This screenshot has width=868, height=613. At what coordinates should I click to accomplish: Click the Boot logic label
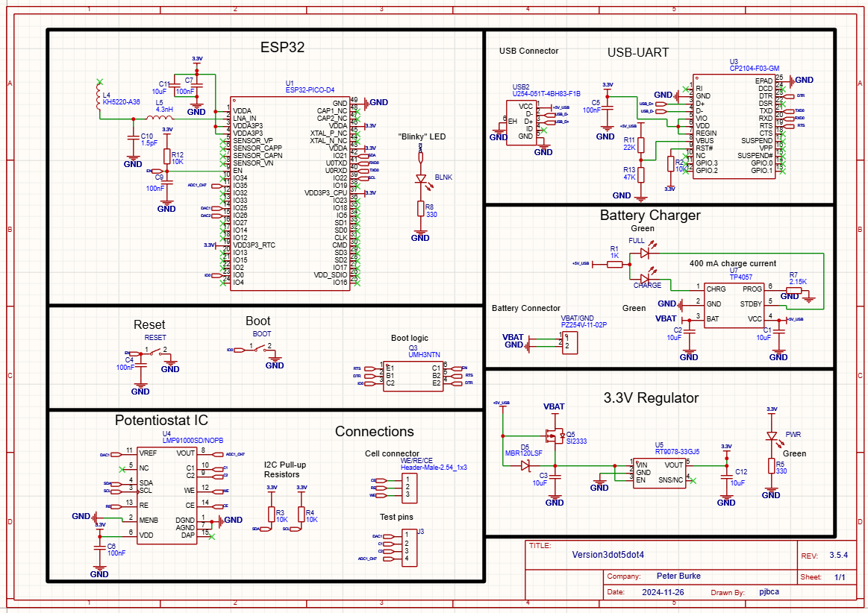(410, 338)
